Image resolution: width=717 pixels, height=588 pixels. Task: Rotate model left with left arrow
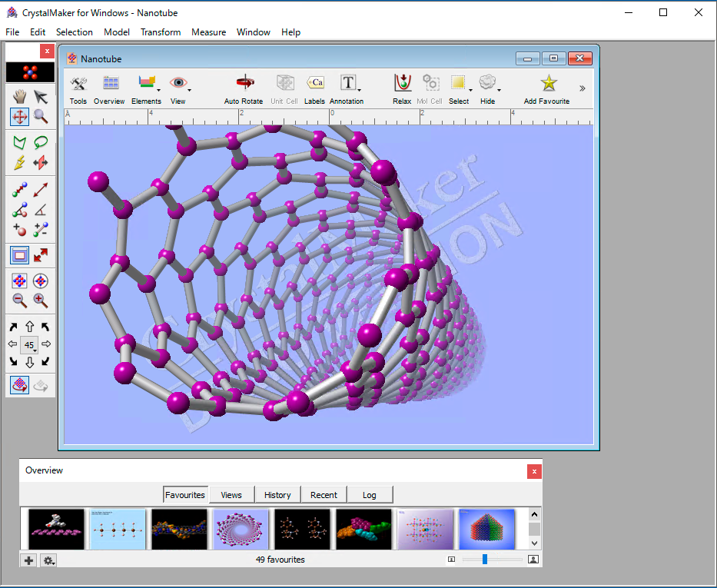tap(13, 344)
